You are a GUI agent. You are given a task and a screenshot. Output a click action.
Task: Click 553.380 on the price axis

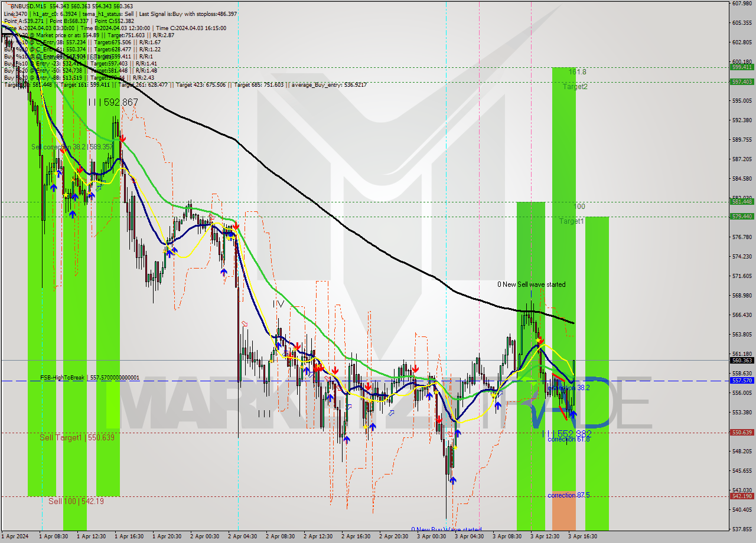click(x=742, y=413)
